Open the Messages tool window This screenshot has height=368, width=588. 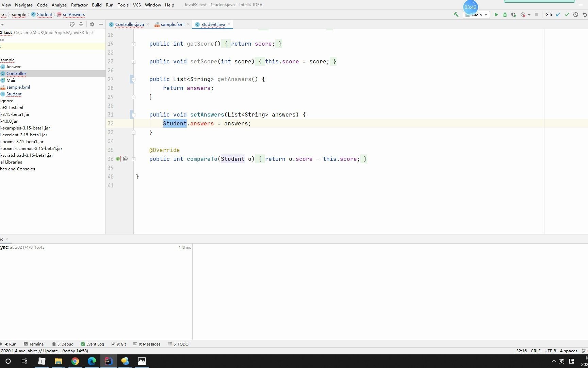coord(147,344)
